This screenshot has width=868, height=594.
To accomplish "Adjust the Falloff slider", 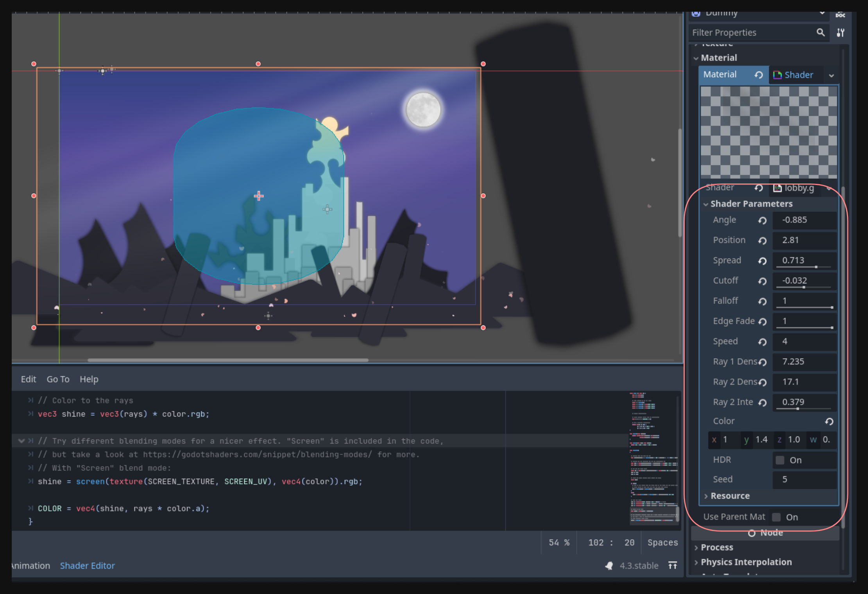I will coord(804,308).
